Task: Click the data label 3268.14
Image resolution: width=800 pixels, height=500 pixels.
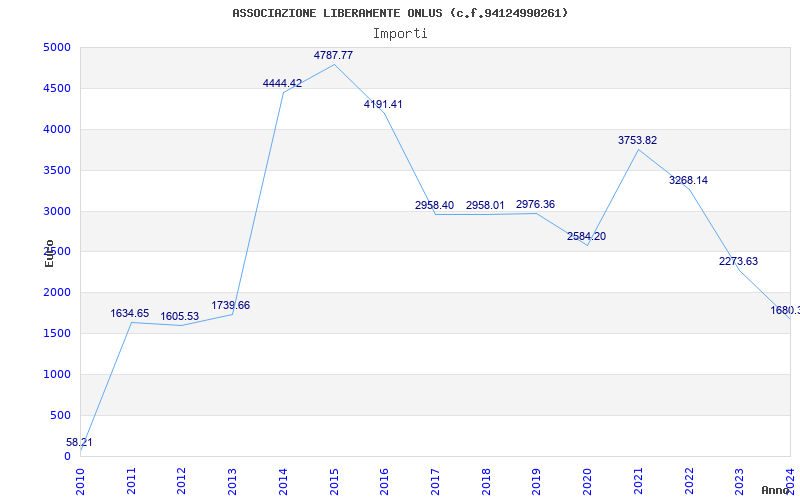Action: 688,180
